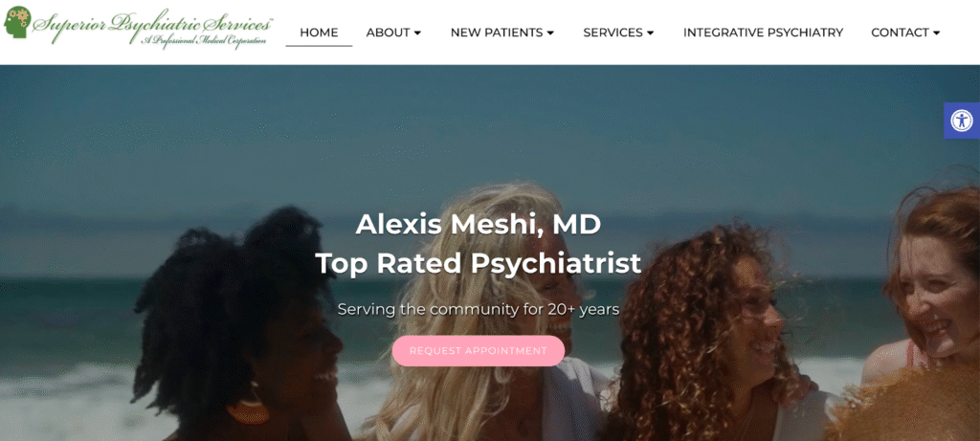Viewport: 980px width, 441px height.
Task: Click the green head logo icon
Action: point(17,22)
